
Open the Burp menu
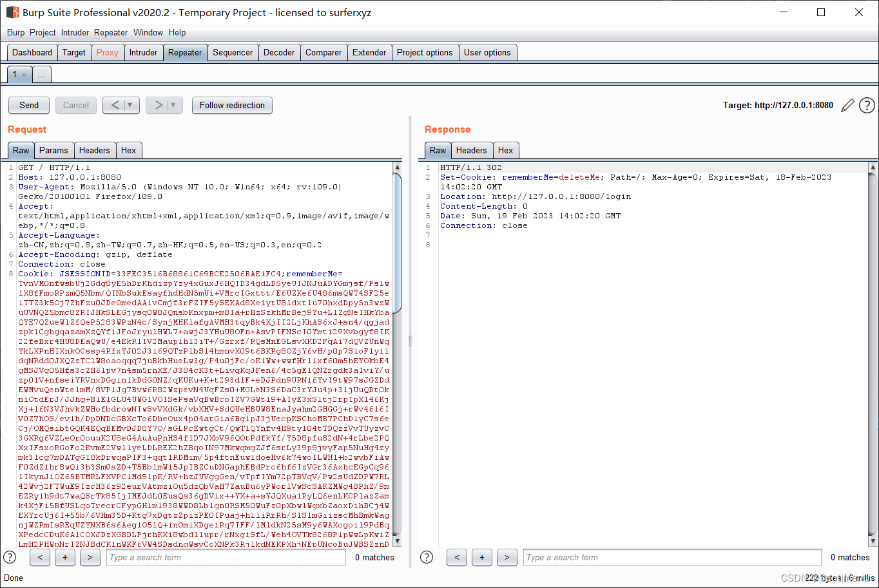pos(16,32)
